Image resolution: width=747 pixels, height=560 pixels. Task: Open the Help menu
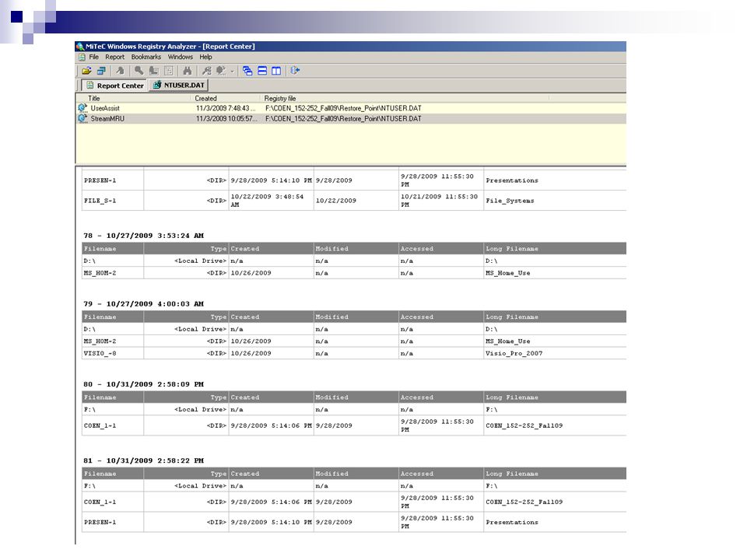pyautogui.click(x=205, y=57)
